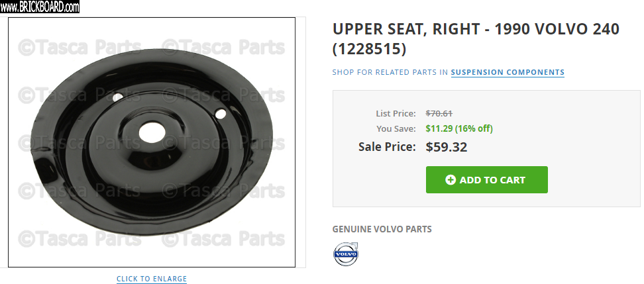Click the part number 1228515
This screenshot has height=284, width=644.
tap(370, 49)
